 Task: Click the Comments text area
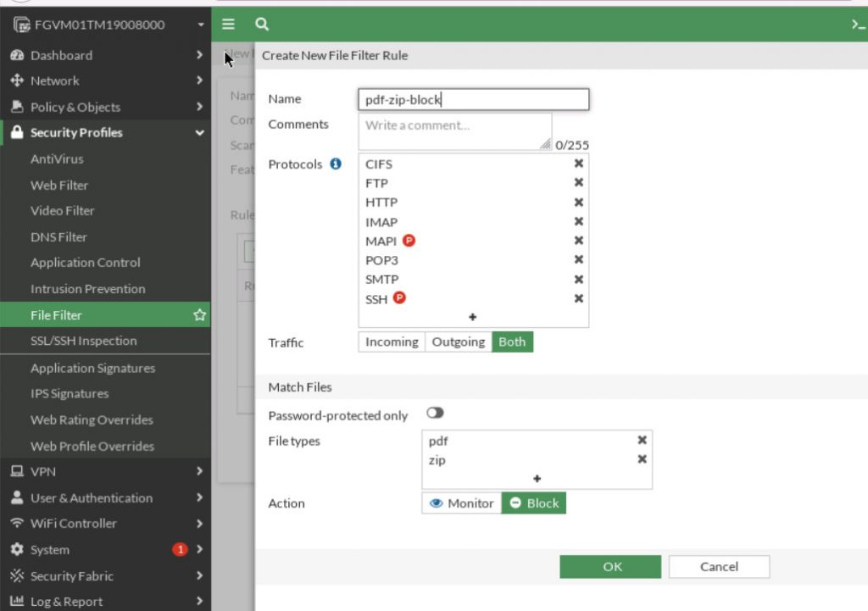click(455, 127)
